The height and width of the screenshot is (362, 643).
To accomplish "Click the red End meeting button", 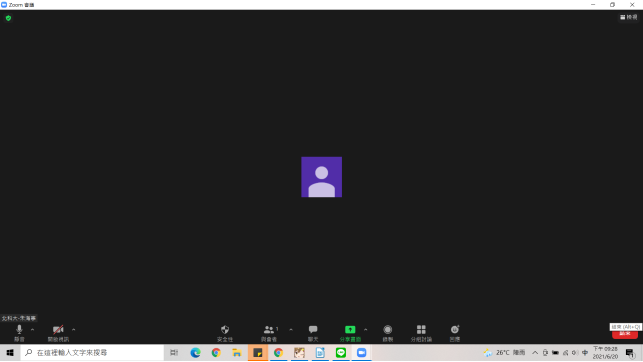I will pyautogui.click(x=625, y=334).
